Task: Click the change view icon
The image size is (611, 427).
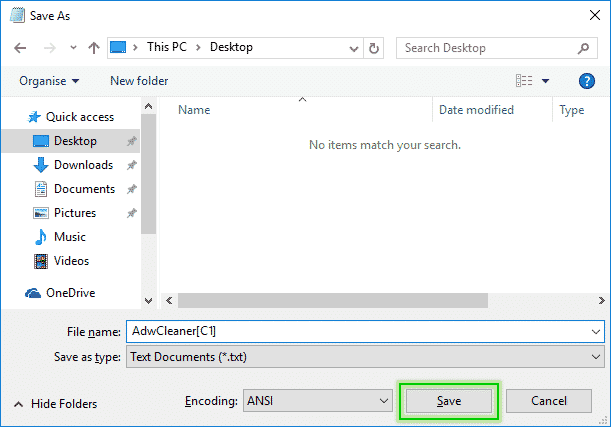Action: [x=524, y=81]
